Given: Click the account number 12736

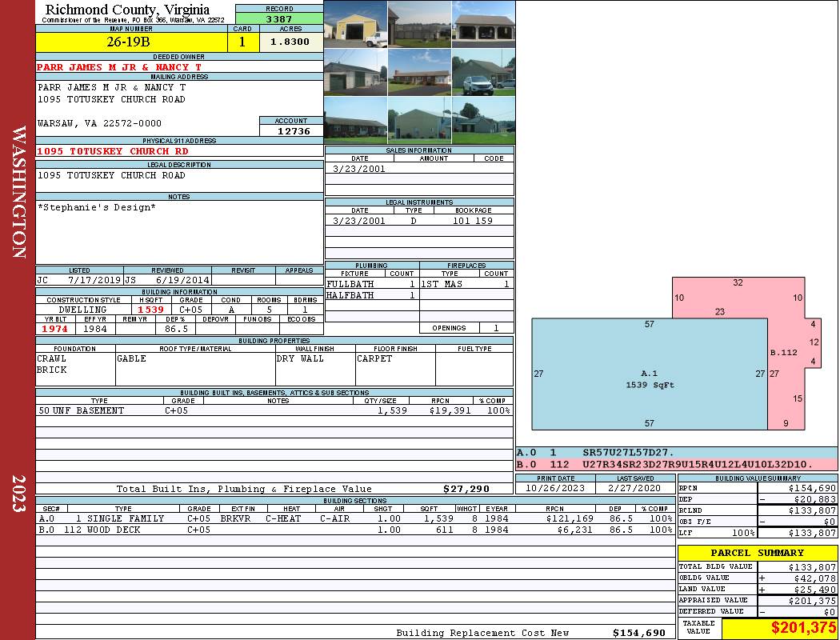Looking at the screenshot, I should click(x=294, y=130).
